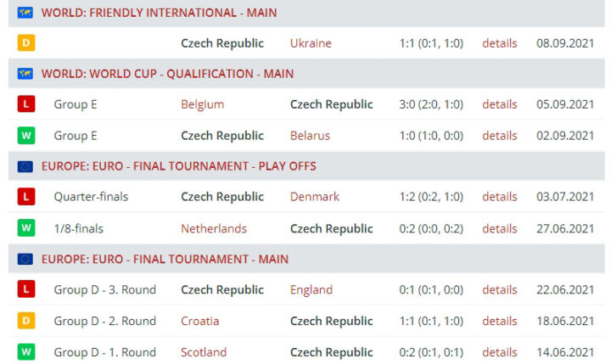Click the 0:2 score of Scotland match
The height and width of the screenshot is (364, 611).
tap(431, 352)
